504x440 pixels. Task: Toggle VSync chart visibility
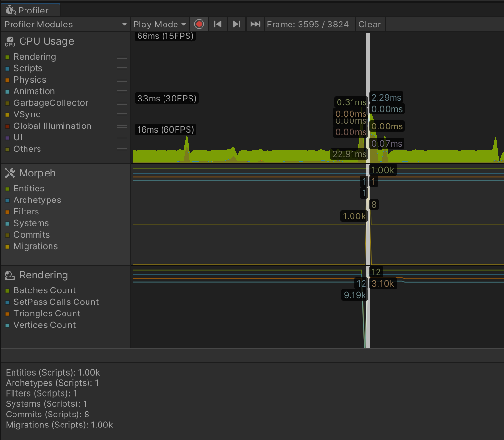pyautogui.click(x=7, y=115)
